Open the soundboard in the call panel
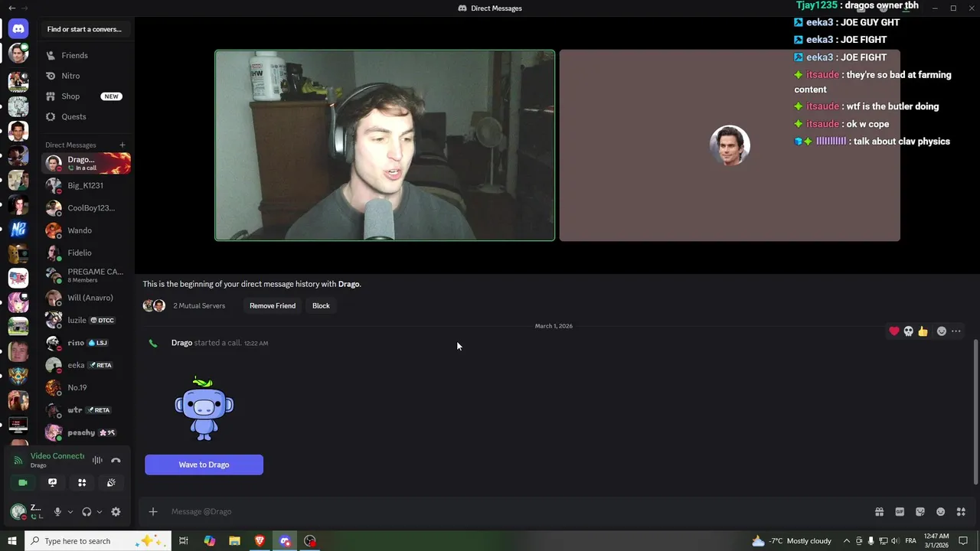This screenshot has height=551, width=980. pos(111,483)
